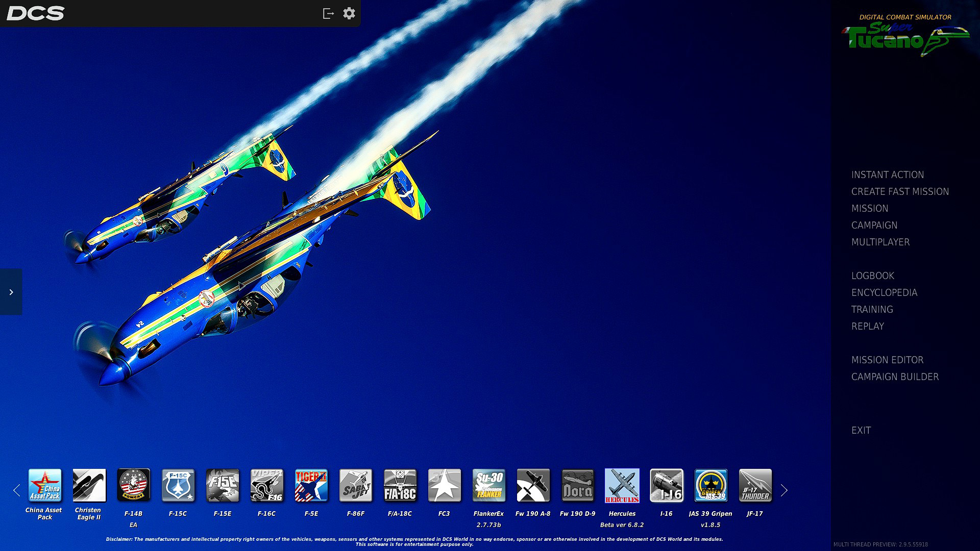Click the Super Tucano logo banner
Viewport: 980px width, 551px height.
(x=905, y=37)
